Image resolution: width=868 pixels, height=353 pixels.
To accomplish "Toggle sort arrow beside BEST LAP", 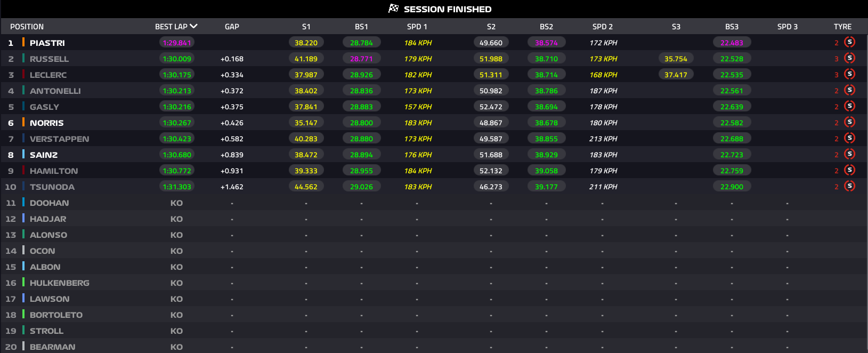I will click(x=193, y=26).
